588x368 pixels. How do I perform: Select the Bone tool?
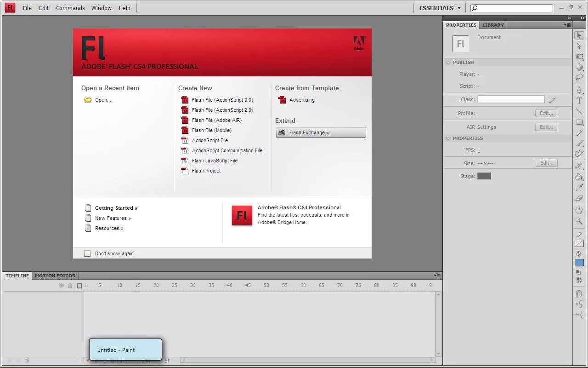pos(579,166)
